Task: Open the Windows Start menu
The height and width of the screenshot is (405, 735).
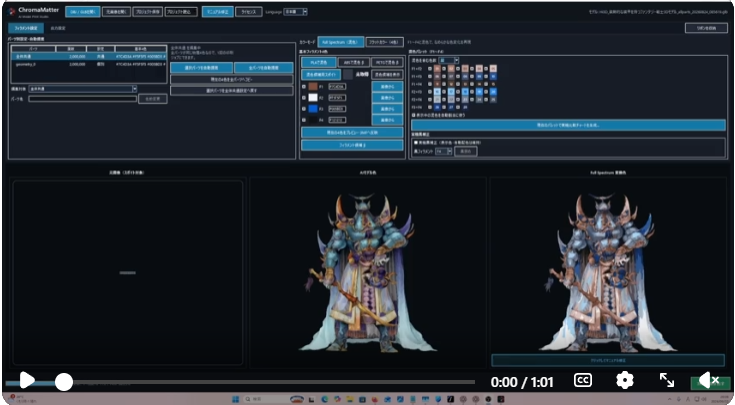Action: point(236,399)
